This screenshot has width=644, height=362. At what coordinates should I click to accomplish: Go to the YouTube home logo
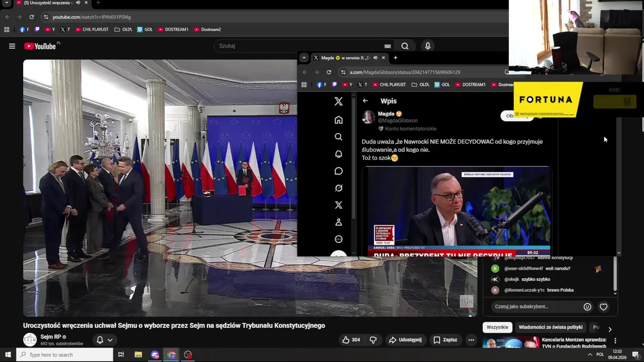point(40,46)
